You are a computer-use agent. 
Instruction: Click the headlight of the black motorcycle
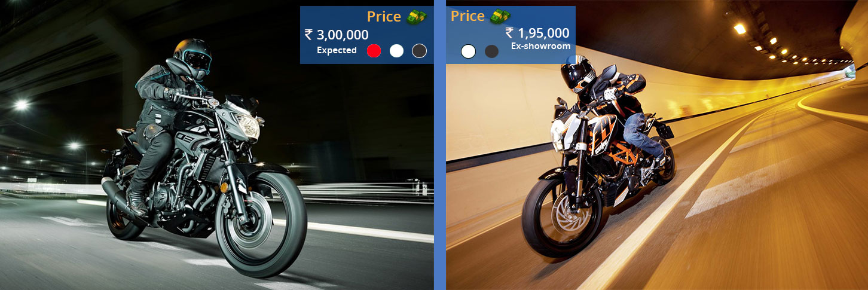[247, 127]
